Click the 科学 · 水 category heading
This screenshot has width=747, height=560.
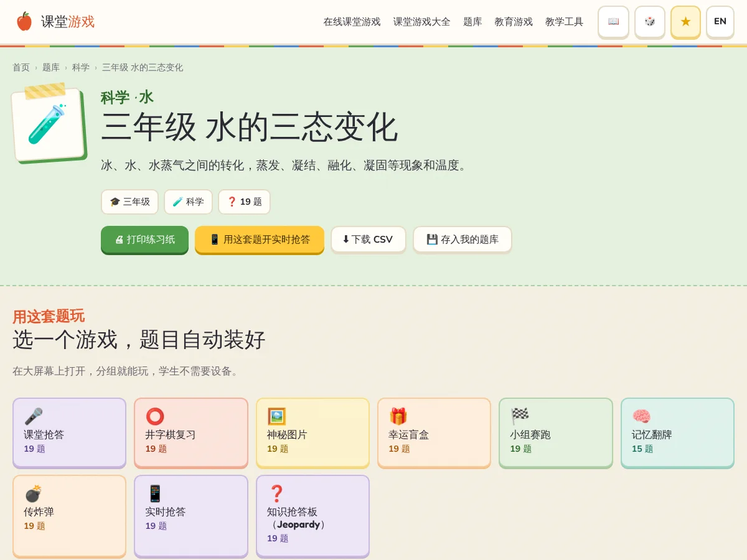pos(127,97)
